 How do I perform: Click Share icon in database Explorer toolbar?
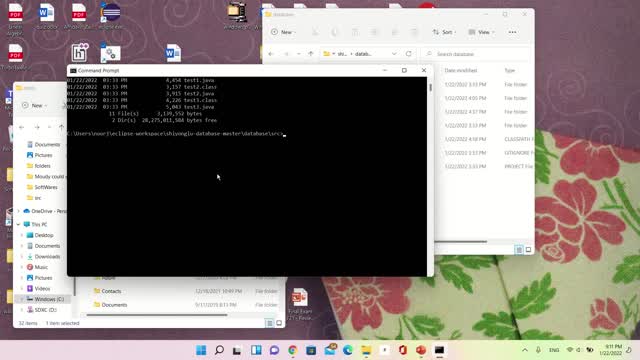coord(394,32)
